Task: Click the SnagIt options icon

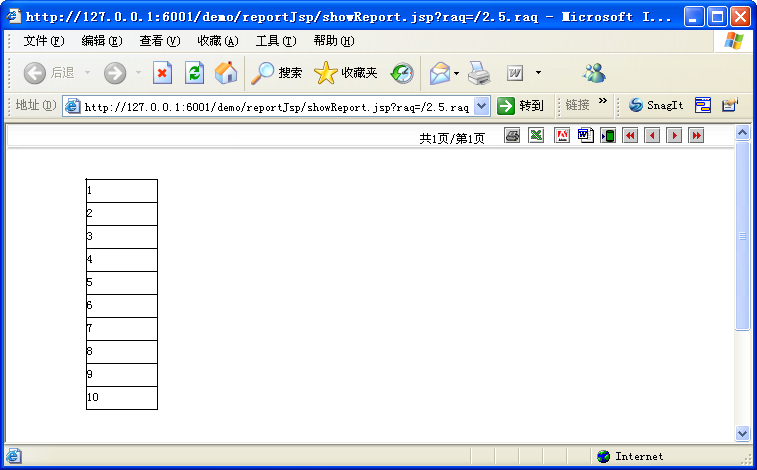Action: [x=730, y=105]
